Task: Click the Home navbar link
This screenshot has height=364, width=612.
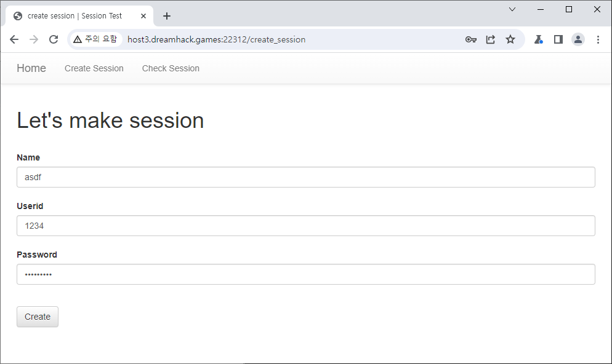Action: tap(31, 68)
